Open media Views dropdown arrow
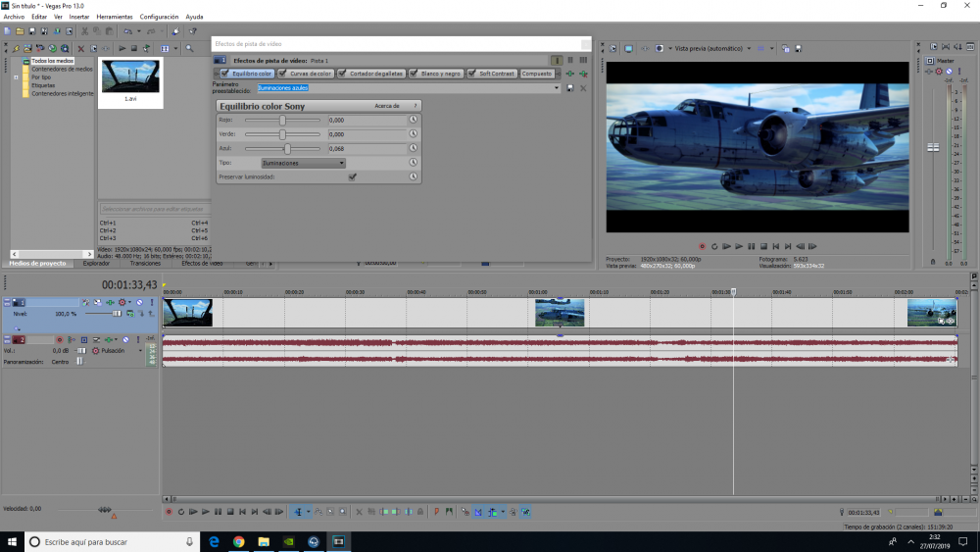 tap(175, 49)
